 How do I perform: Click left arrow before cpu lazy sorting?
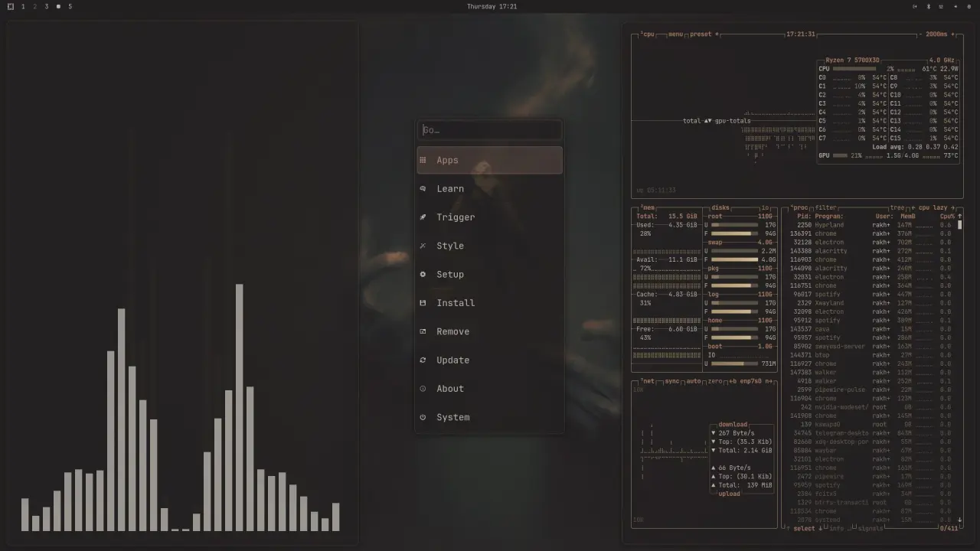[x=913, y=207]
